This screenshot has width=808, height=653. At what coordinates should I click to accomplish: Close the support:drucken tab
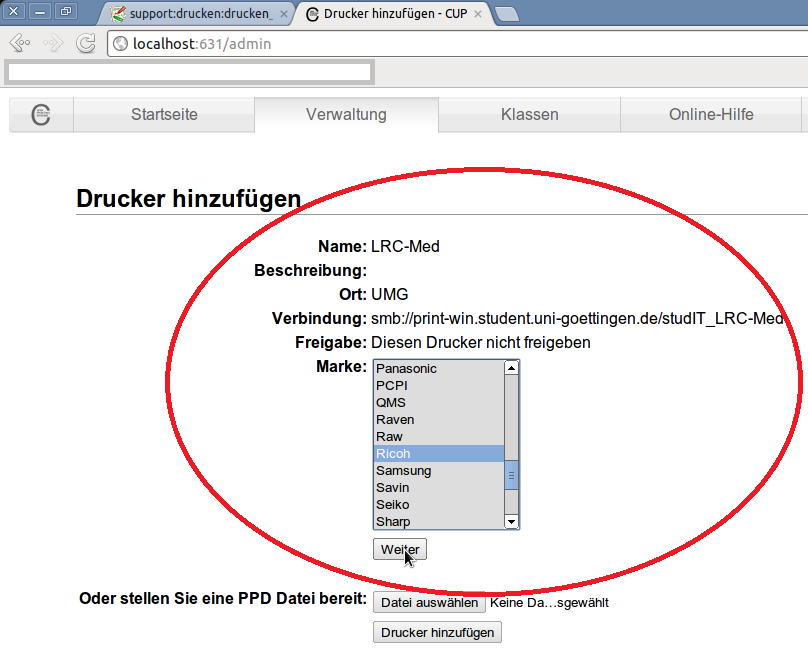pos(283,14)
